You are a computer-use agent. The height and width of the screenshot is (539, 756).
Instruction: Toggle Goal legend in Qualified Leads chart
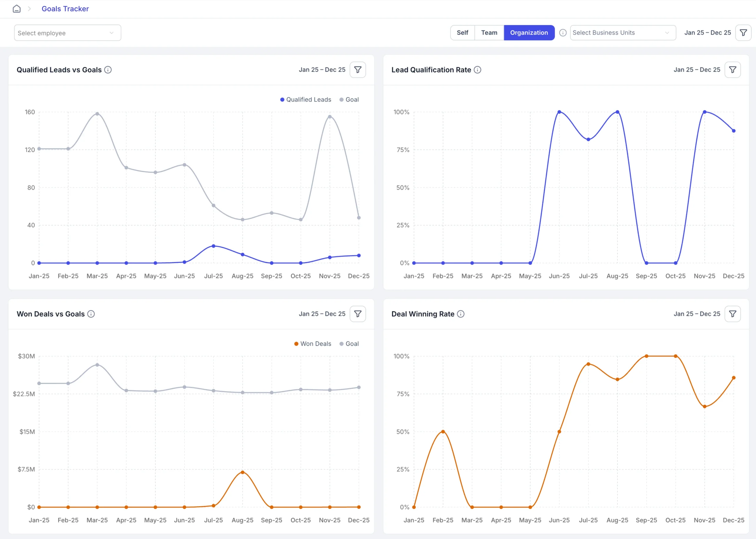[349, 100]
